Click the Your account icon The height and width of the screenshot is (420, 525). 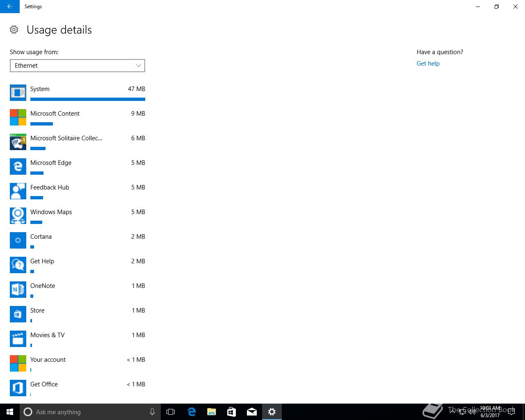pyautogui.click(x=18, y=363)
